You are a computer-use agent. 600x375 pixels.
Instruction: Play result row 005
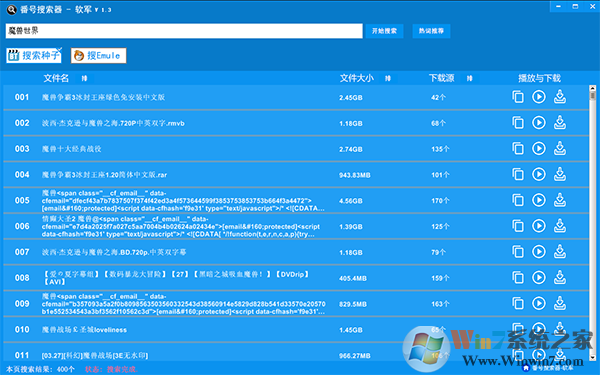coord(539,200)
